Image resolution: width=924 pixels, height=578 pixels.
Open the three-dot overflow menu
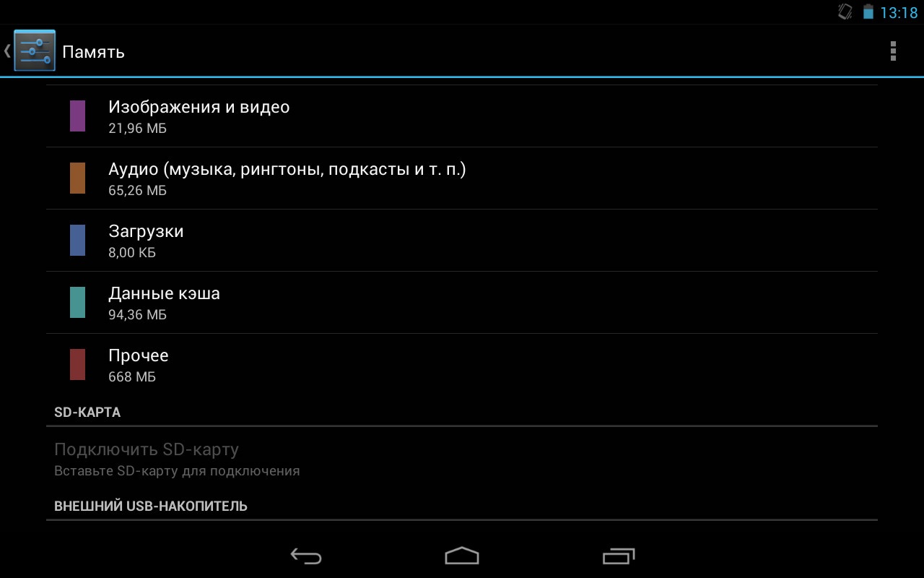tap(893, 51)
